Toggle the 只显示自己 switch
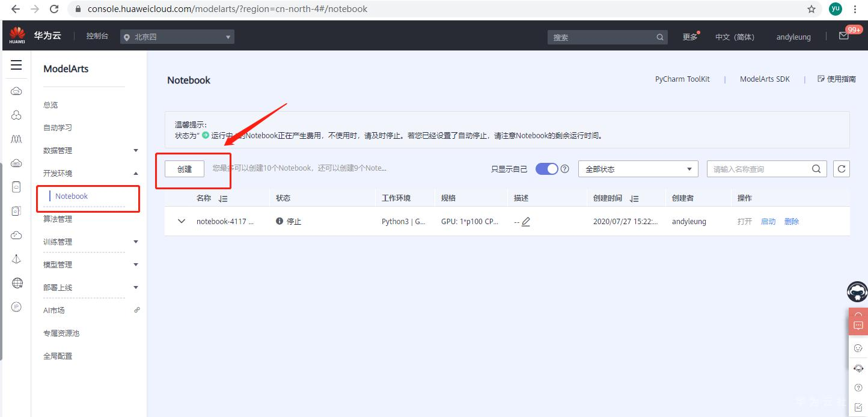The height and width of the screenshot is (417, 868). point(547,169)
